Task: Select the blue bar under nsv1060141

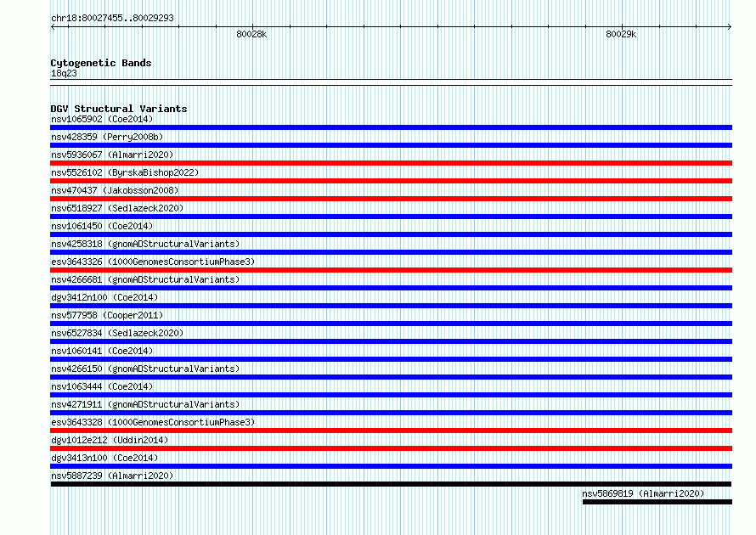Action: point(391,359)
